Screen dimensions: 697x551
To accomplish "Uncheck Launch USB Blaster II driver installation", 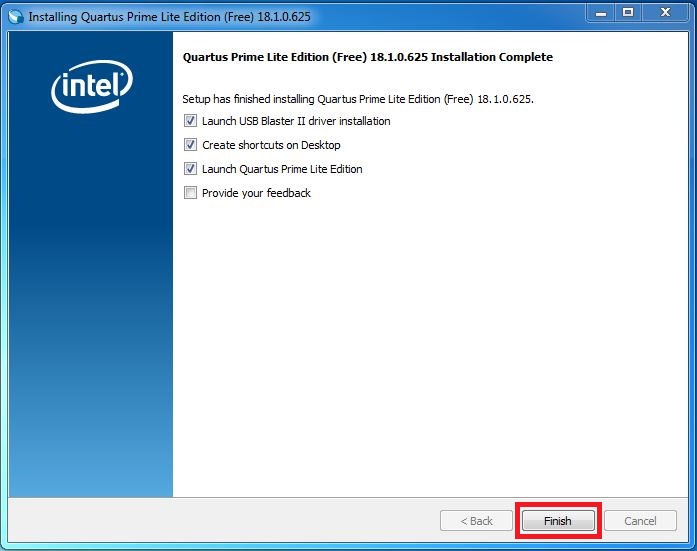I will coord(190,121).
